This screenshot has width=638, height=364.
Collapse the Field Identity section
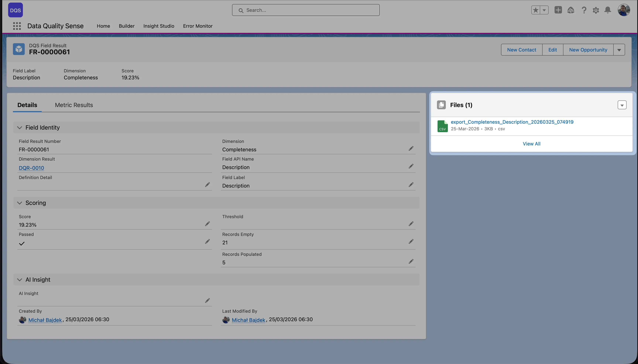[x=20, y=128]
